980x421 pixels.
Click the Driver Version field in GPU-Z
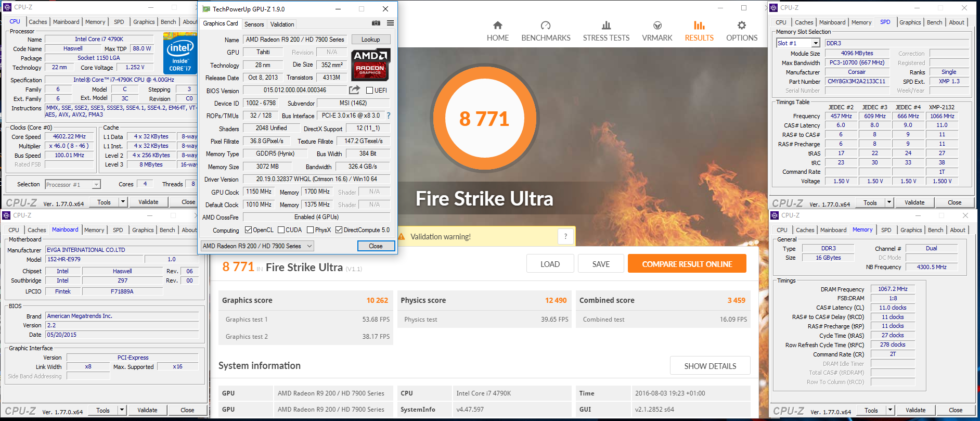tap(317, 179)
